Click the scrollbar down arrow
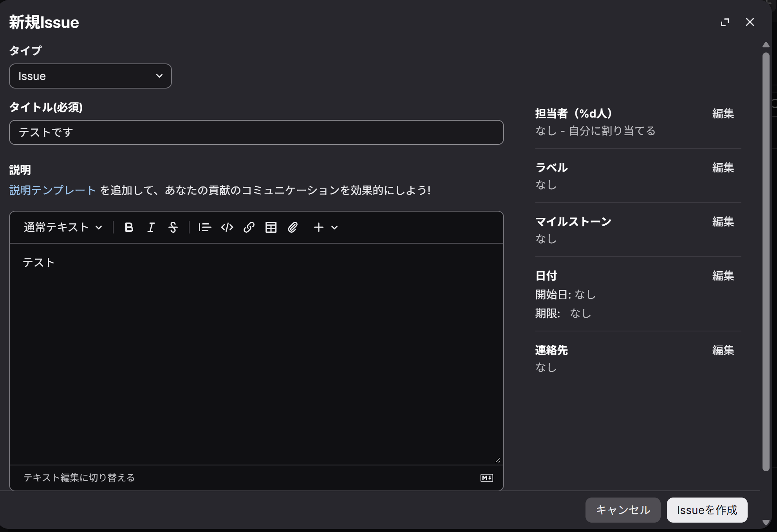777x532 pixels. (x=766, y=523)
